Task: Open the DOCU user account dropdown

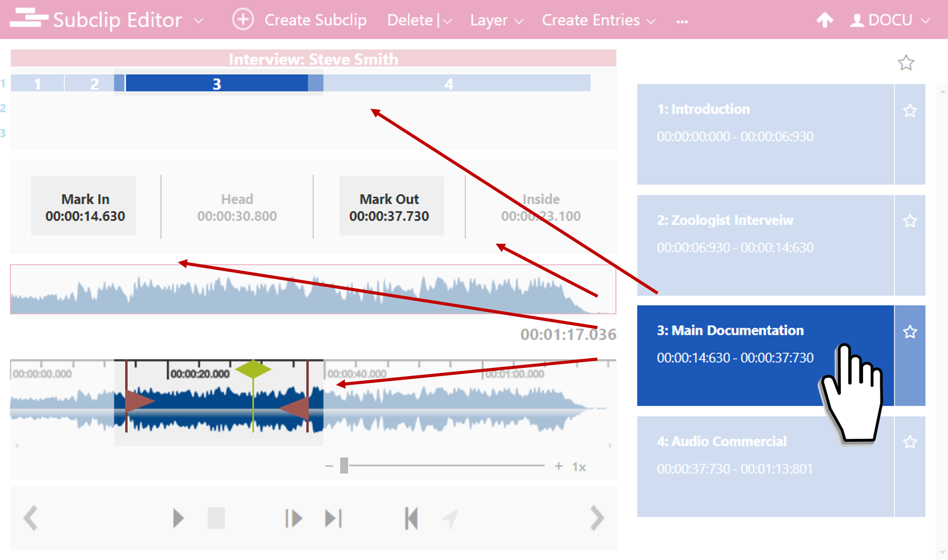Action: [890, 20]
